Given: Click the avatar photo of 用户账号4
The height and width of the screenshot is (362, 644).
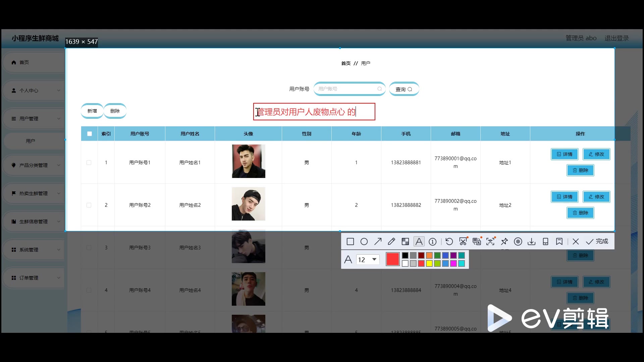Looking at the screenshot, I should (249, 289).
